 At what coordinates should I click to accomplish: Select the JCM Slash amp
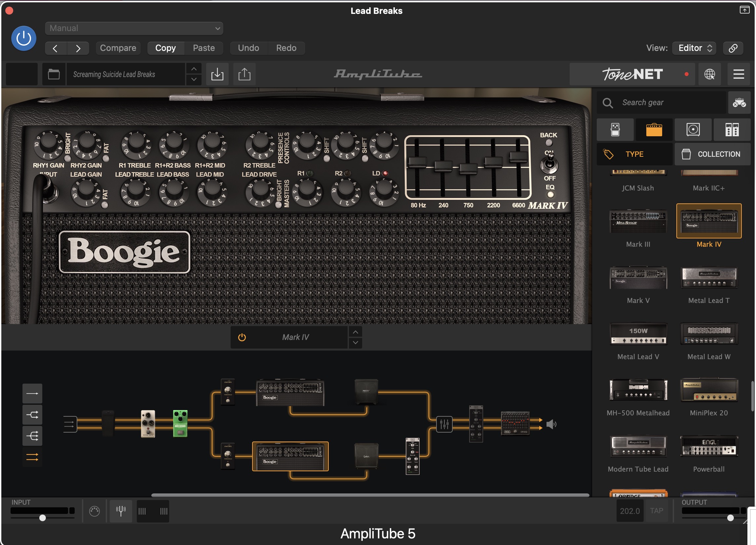coord(638,181)
